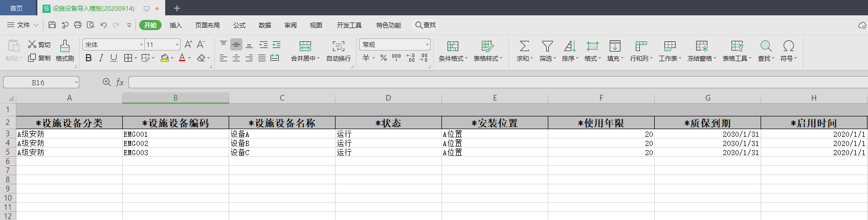Click justify alignment icon
The width and height of the screenshot is (868, 220).
pyautogui.click(x=262, y=58)
